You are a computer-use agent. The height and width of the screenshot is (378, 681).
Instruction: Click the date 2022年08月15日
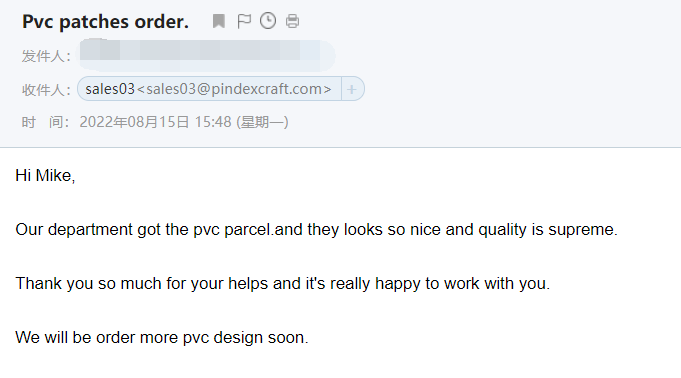click(x=134, y=122)
